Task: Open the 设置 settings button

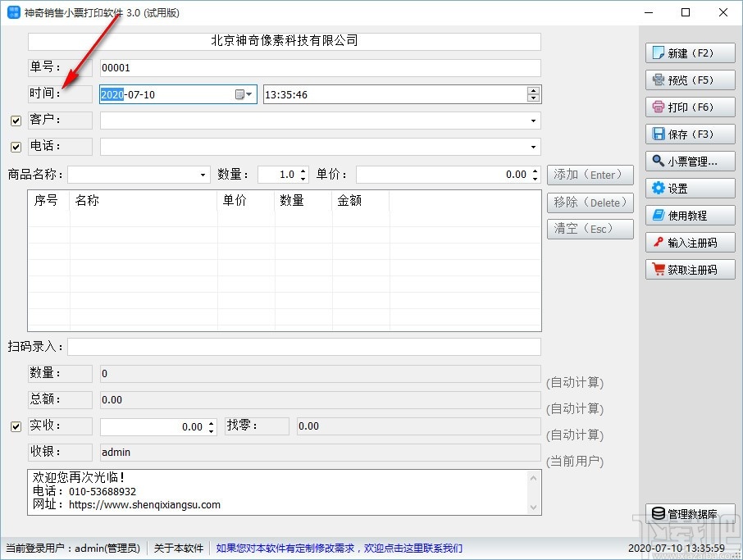Action: 690,188
